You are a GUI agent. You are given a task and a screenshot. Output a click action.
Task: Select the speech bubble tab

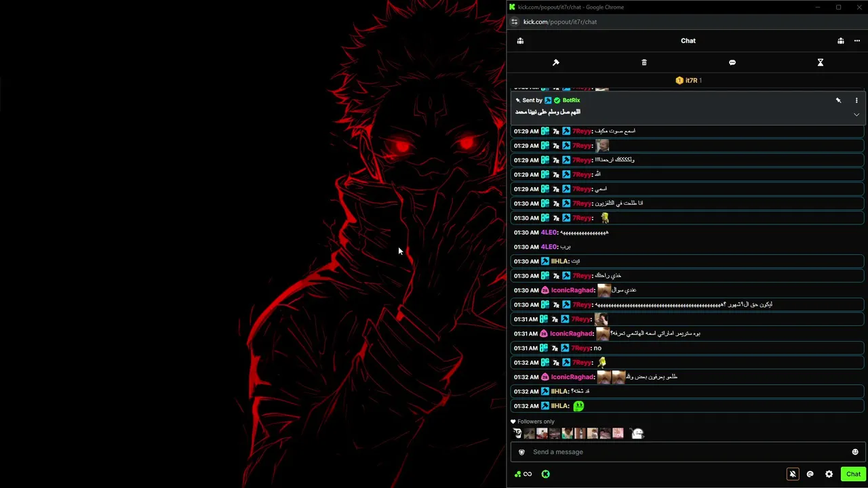(732, 62)
